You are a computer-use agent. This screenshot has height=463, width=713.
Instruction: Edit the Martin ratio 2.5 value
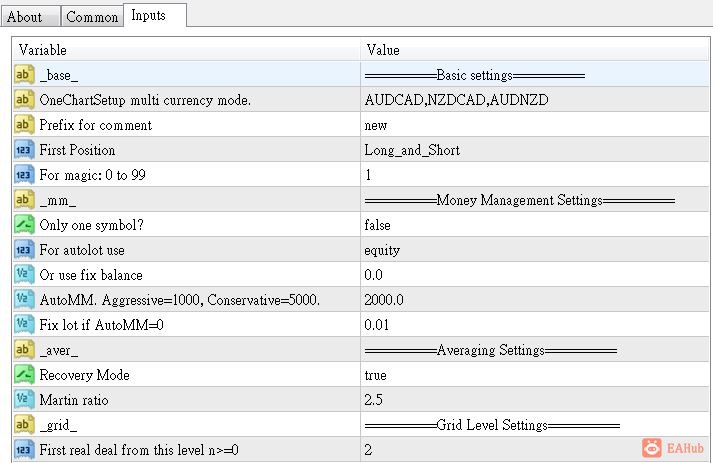[374, 400]
